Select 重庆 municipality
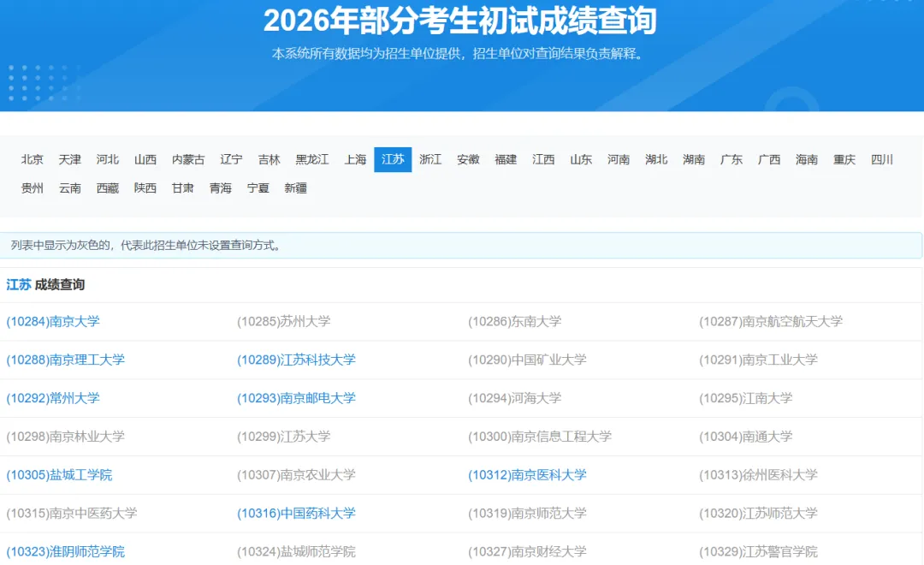Screen dimensions: 924x565 (x=844, y=160)
